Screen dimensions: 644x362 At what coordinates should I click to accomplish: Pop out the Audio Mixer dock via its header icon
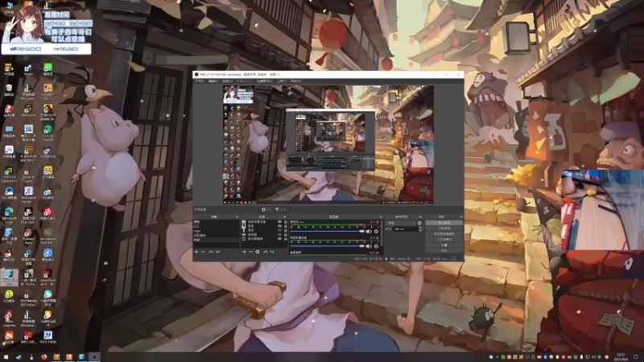click(381, 216)
